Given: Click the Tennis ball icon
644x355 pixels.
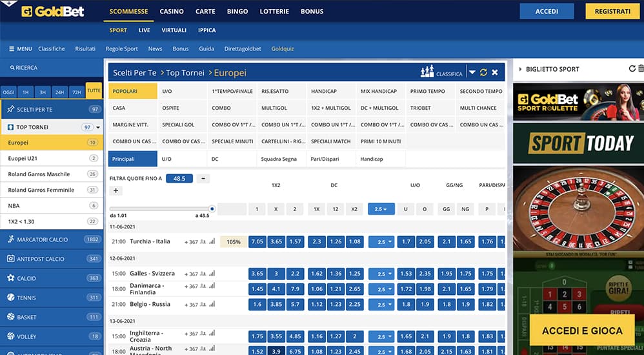Looking at the screenshot, I should [x=11, y=298].
